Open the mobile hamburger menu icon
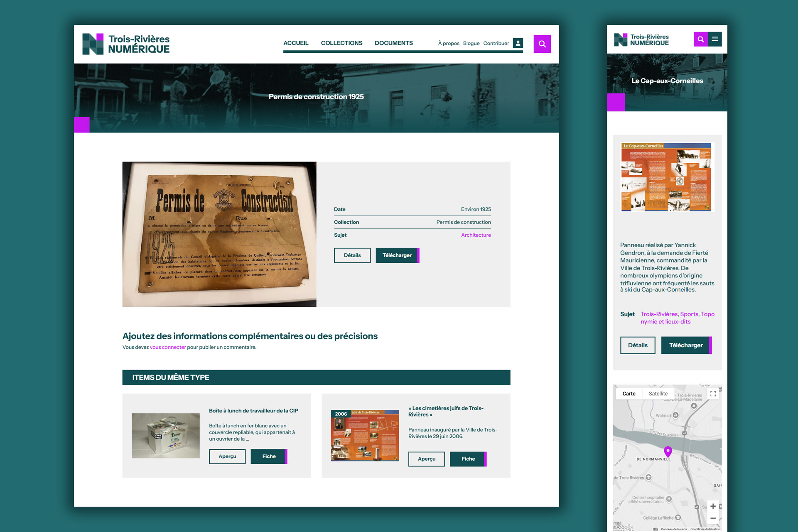 click(715, 39)
